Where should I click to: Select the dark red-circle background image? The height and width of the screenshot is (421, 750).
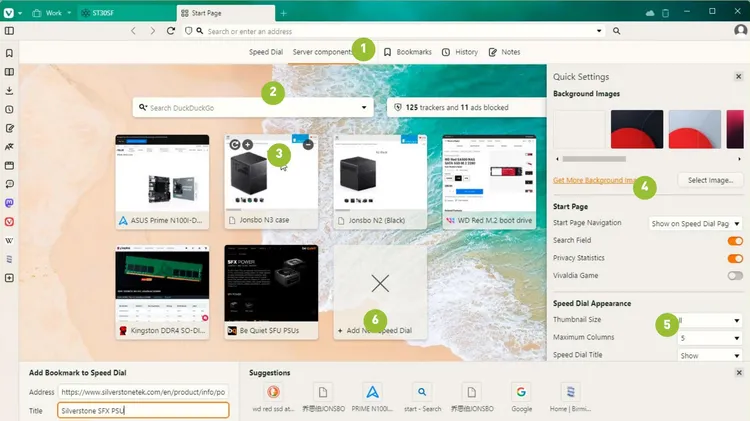coord(637,129)
